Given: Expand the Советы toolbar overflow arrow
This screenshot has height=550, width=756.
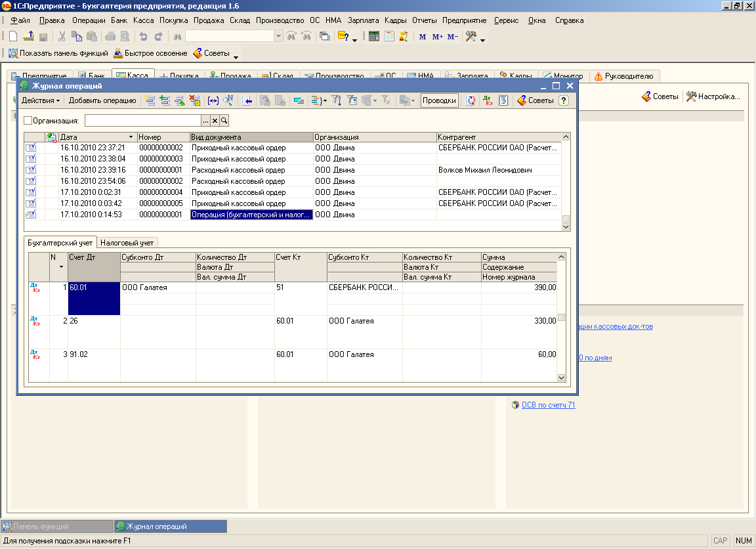Looking at the screenshot, I should pyautogui.click(x=236, y=57).
